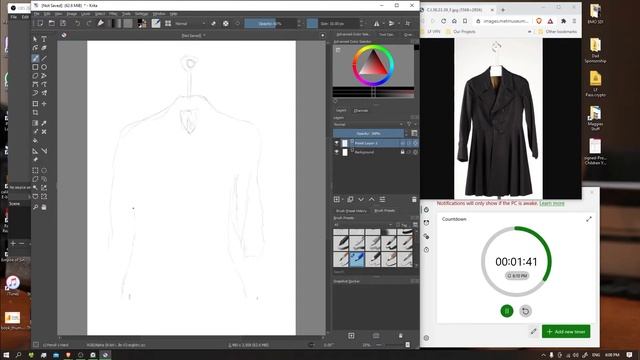The image size is (640, 360).
Task: Switch to Tool Options docker tab
Action: click(386, 35)
